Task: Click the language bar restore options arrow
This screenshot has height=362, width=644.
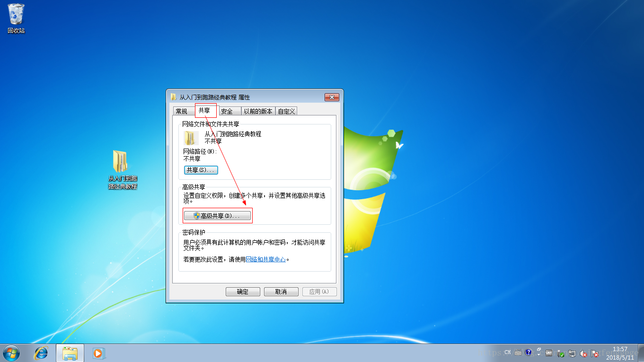Action: click(538, 355)
